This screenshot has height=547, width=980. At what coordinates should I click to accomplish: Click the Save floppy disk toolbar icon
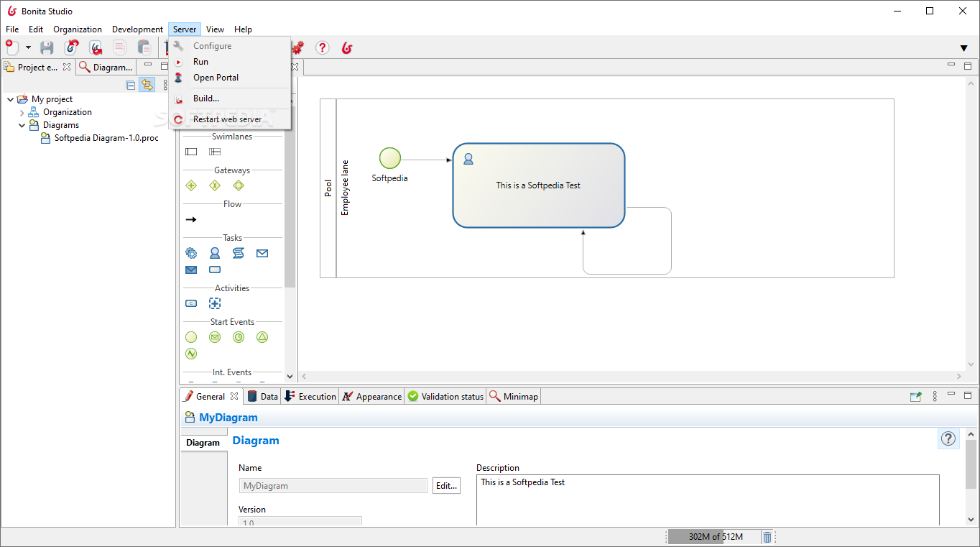click(x=47, y=47)
